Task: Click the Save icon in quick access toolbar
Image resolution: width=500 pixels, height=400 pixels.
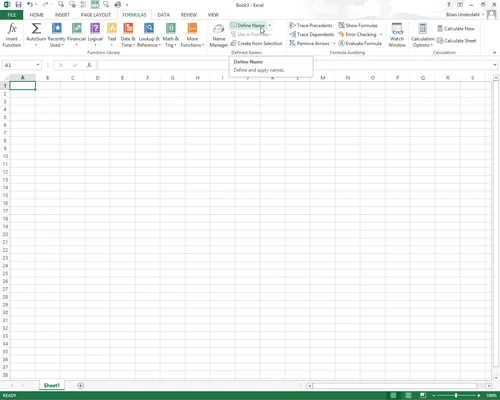Action: click(18, 5)
